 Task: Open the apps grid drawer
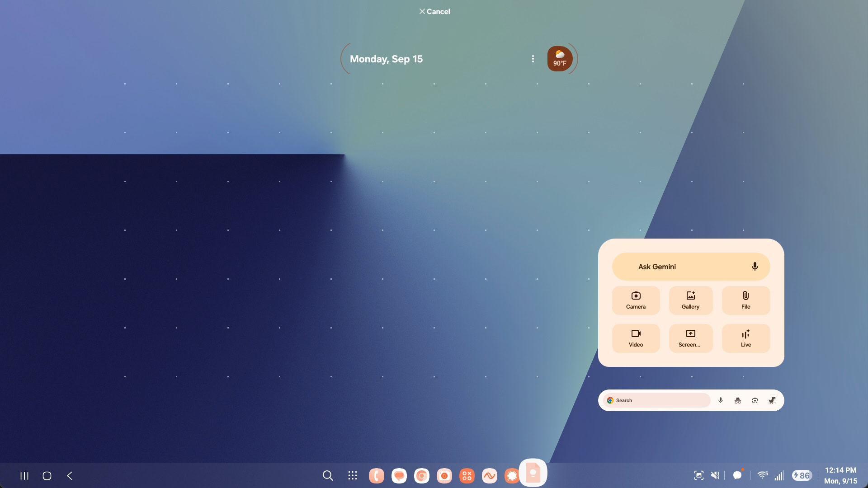pyautogui.click(x=353, y=475)
